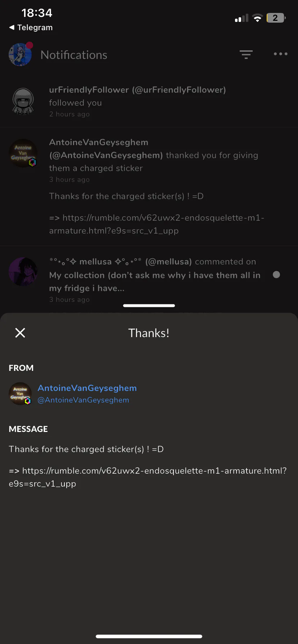Close the Thanks! sheet with X
The width and height of the screenshot is (298, 644).
click(x=20, y=333)
